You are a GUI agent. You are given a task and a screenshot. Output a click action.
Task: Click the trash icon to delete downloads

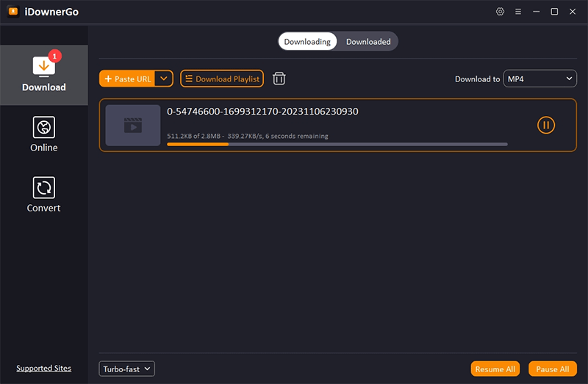coord(279,79)
